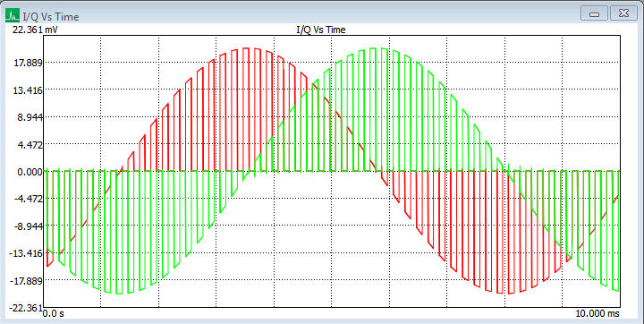This screenshot has width=644, height=324.
Task: Close the I/Q Vs Time window
Action: coord(623,13)
